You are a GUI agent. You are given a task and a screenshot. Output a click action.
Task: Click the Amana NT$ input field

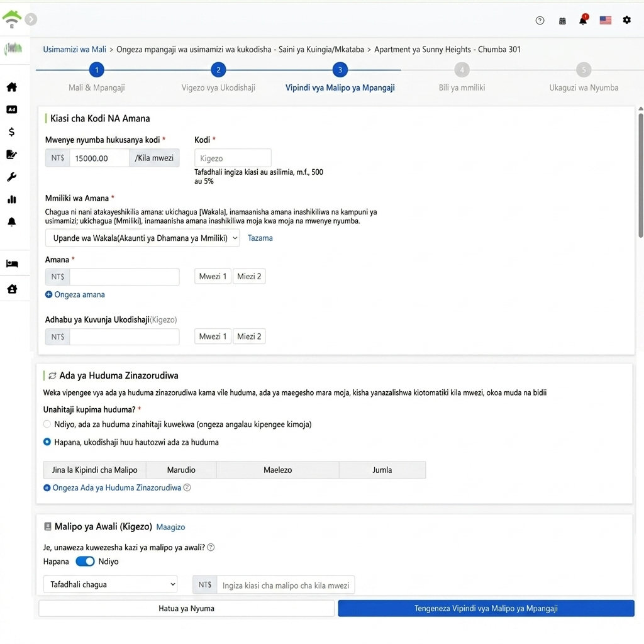click(x=125, y=277)
